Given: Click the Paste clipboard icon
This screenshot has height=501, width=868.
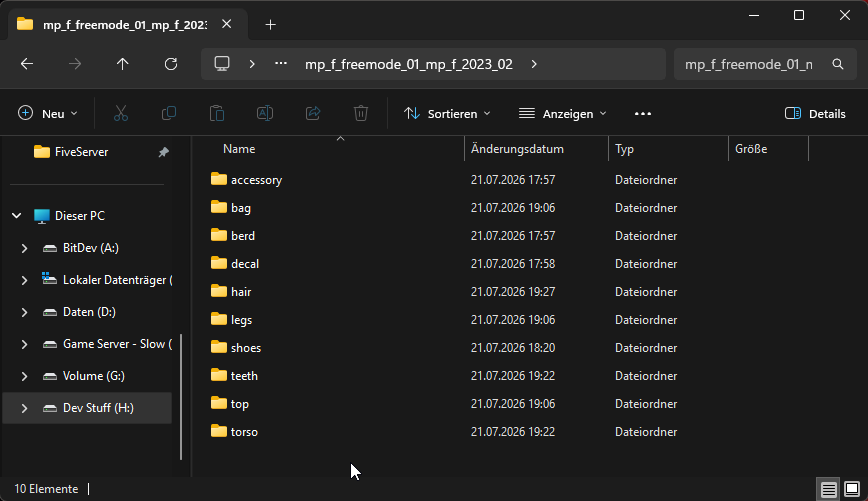Looking at the screenshot, I should (x=216, y=113).
